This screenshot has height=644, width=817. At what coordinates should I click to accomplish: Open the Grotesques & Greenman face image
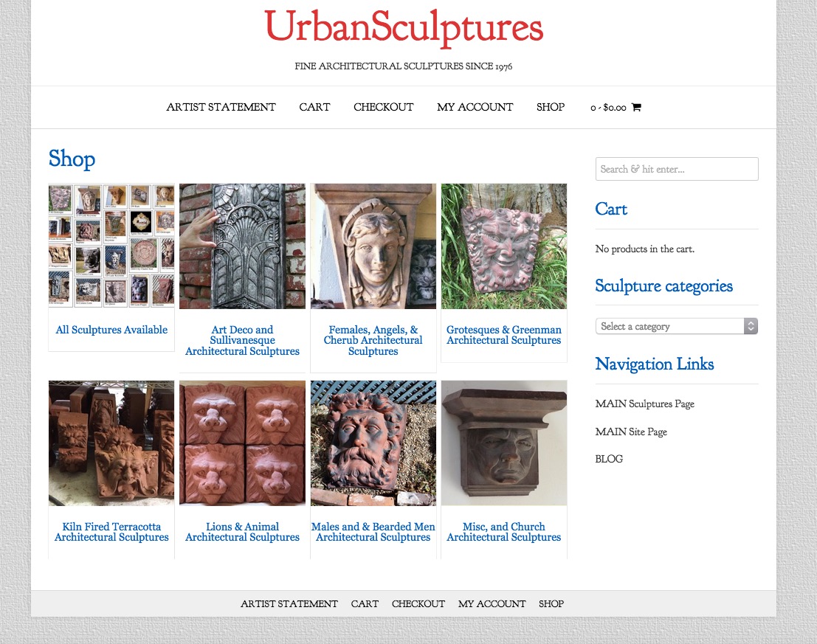(504, 246)
